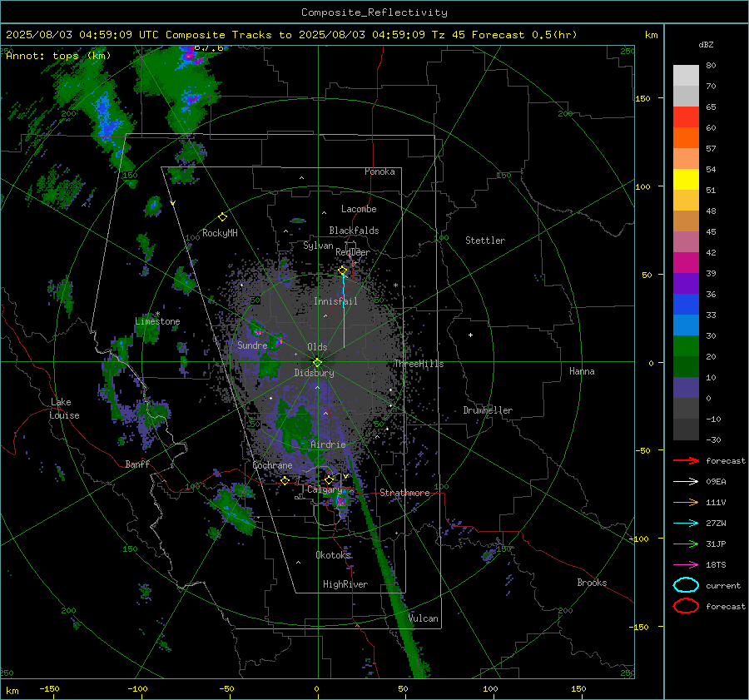This screenshot has width=749, height=700.
Task: Click the storm cell core over Calgary
Action: [341, 501]
